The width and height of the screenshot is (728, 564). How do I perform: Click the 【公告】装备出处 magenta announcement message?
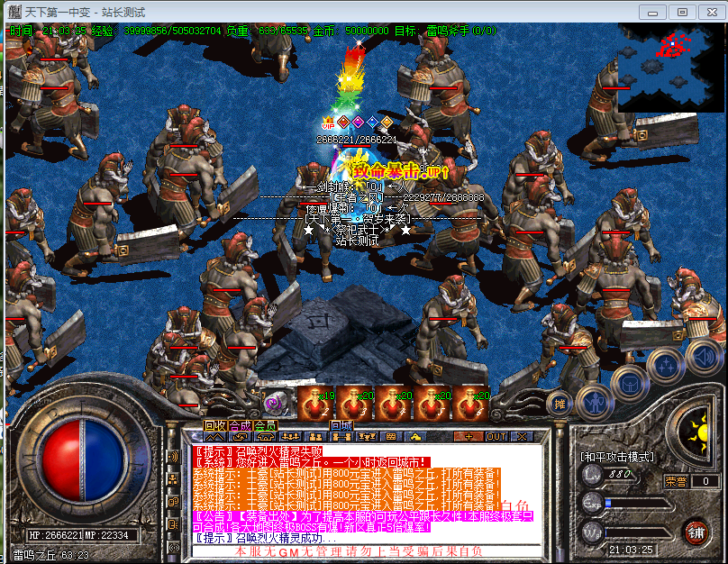coord(363,522)
